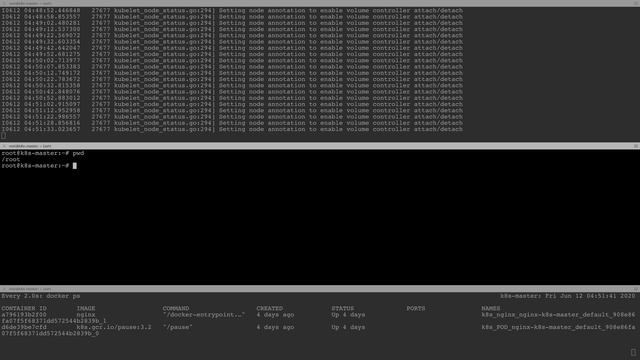Click the '4 days ago' created cell of pause
The height and width of the screenshot is (360, 640).
click(x=275, y=327)
